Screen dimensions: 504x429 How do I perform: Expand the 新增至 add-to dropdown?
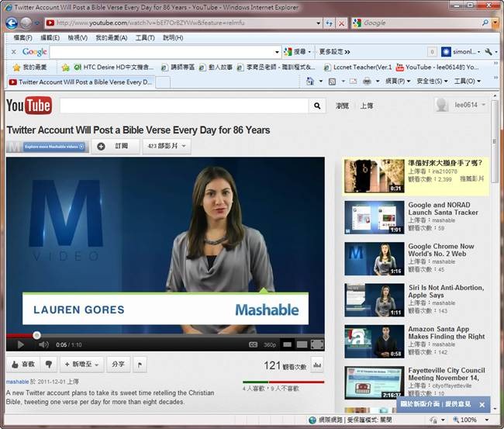point(81,364)
